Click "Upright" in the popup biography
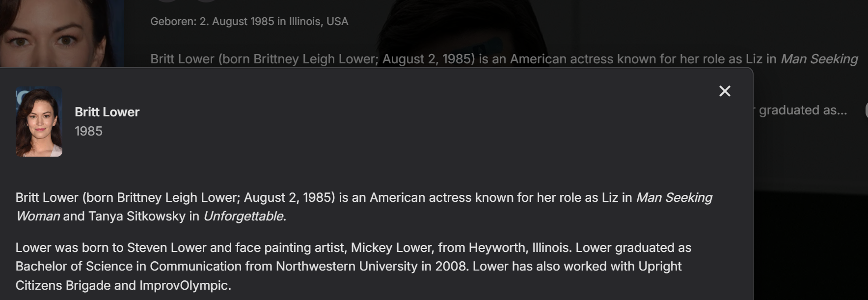 (x=660, y=266)
